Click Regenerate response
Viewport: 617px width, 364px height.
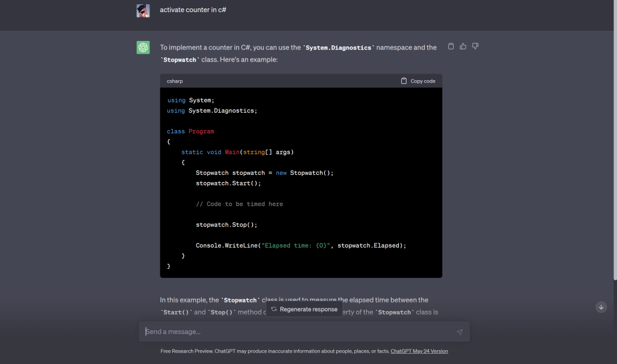click(x=304, y=309)
